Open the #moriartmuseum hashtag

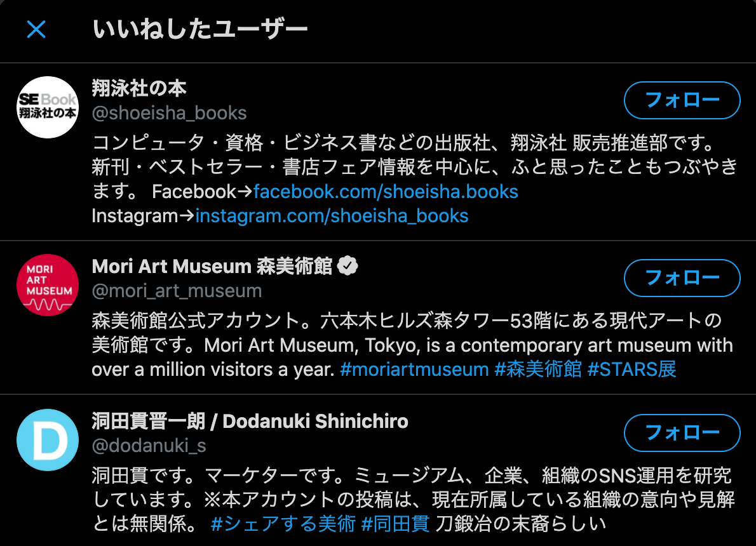(x=414, y=370)
